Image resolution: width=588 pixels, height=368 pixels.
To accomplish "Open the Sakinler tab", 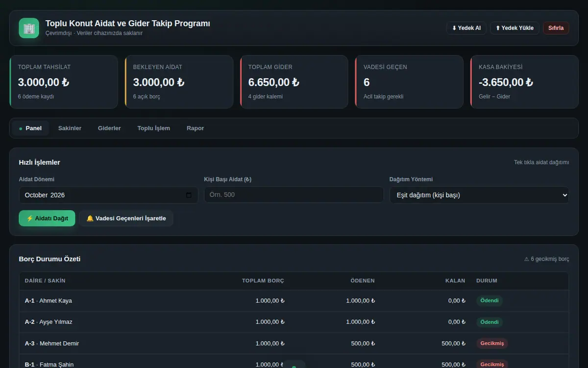I will (x=70, y=128).
